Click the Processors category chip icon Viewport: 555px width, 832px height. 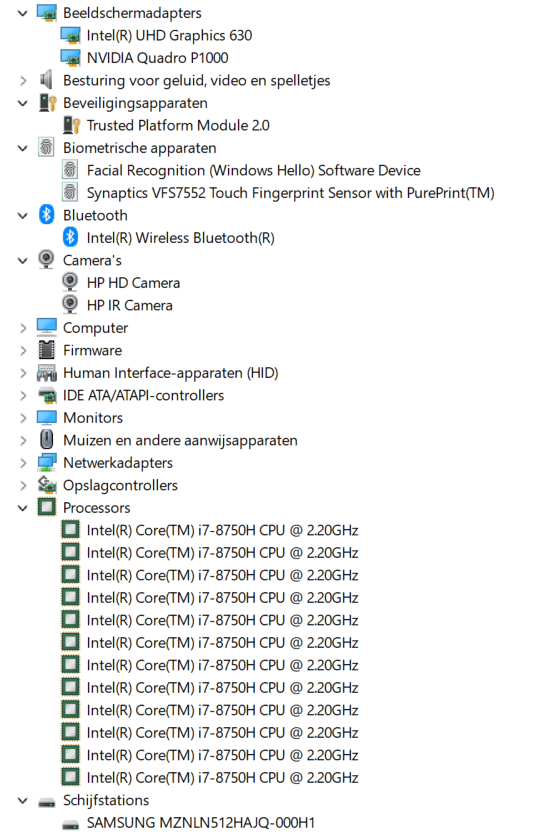(47, 507)
